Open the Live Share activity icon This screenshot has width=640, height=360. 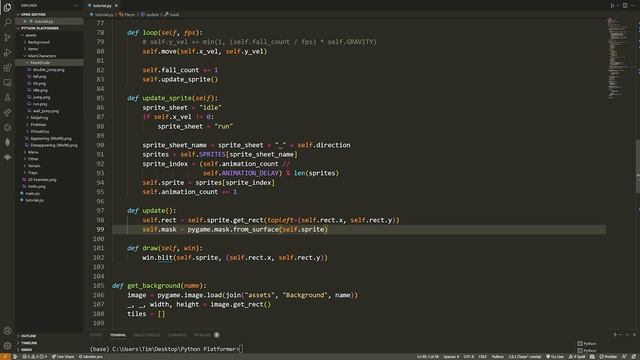click(7, 112)
